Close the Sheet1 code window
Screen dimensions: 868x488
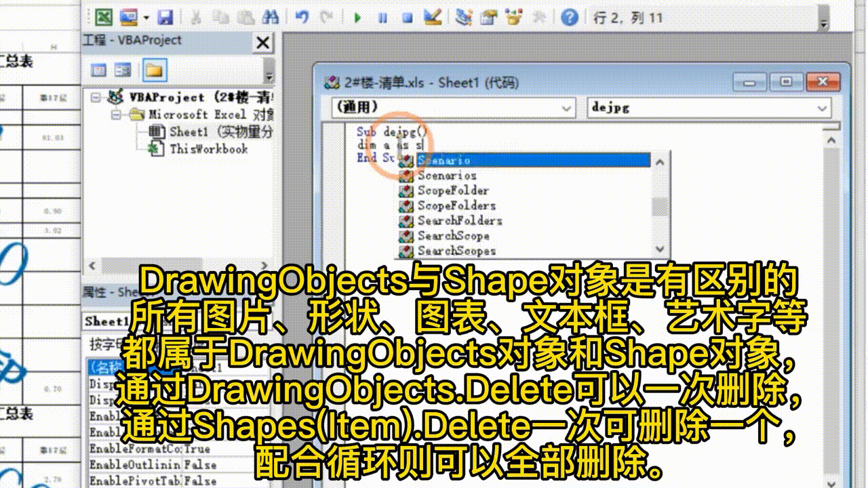[x=825, y=82]
